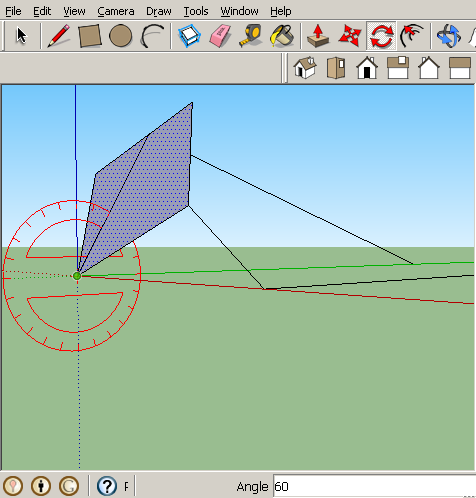This screenshot has width=476, height=498.
Task: Select the Move tool
Action: 350,36
